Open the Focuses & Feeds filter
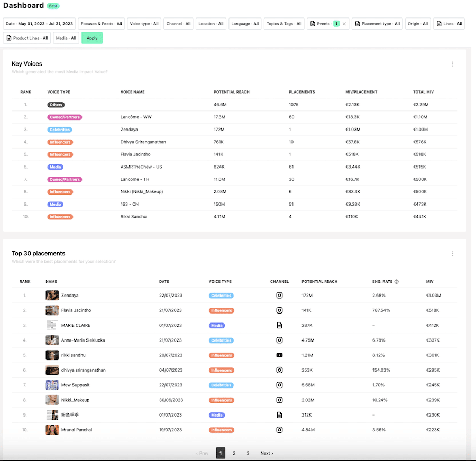Viewport: 476px width, 461px height. [x=101, y=24]
